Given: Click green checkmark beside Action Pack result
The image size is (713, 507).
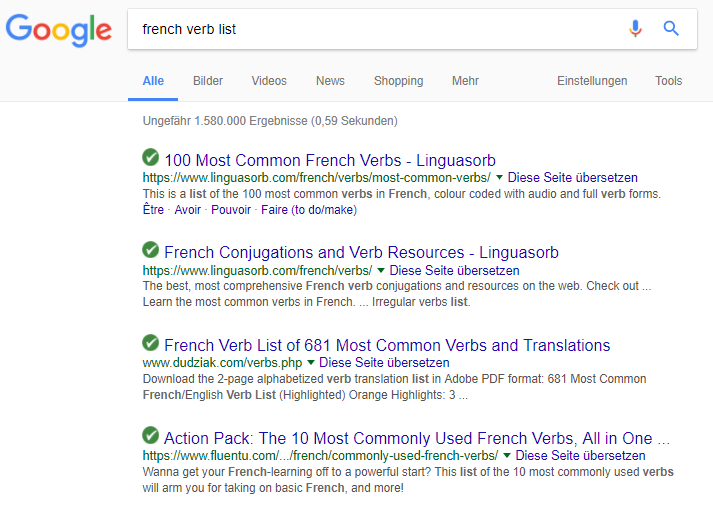Looking at the screenshot, I should pyautogui.click(x=151, y=436).
